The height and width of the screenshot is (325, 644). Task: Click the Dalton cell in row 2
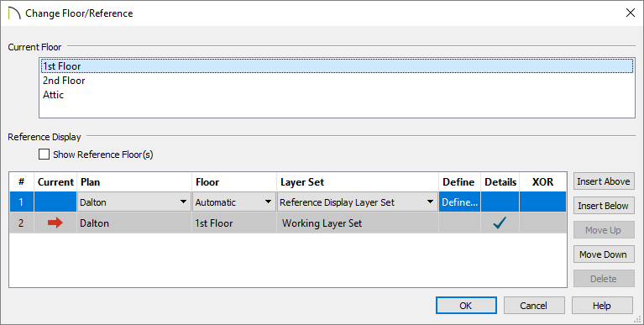pos(134,223)
